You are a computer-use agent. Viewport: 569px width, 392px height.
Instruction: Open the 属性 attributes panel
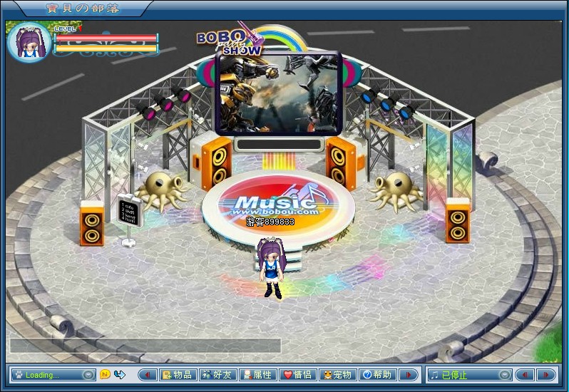pyautogui.click(x=257, y=375)
